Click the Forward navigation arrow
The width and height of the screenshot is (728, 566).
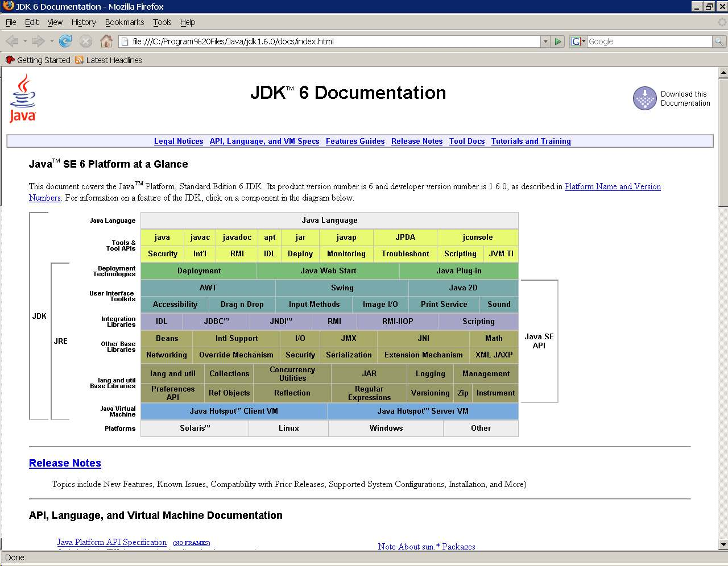pos(38,41)
